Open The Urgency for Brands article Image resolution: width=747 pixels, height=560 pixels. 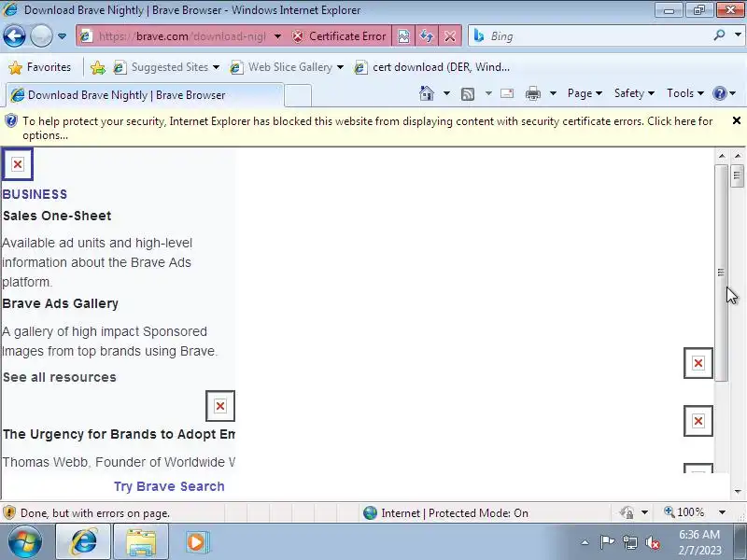[x=119, y=434]
